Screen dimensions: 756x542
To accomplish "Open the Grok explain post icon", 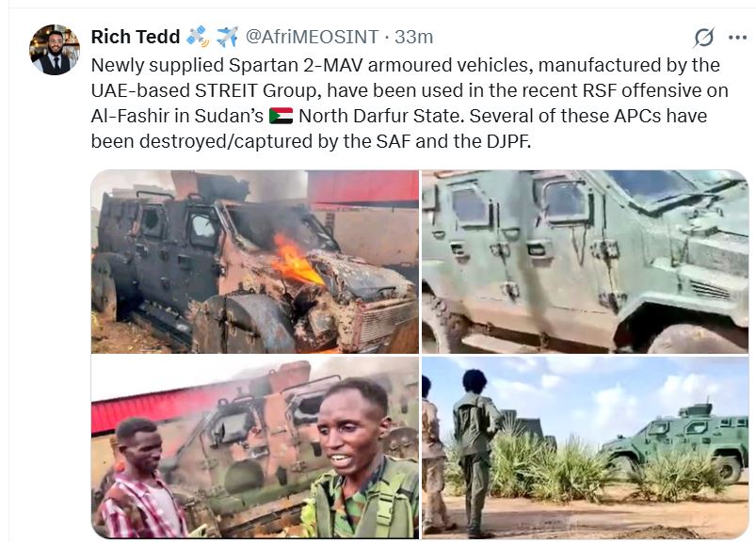I will pos(703,38).
